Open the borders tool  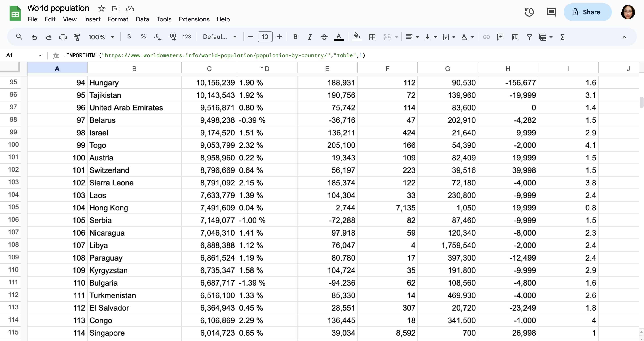pyautogui.click(x=372, y=37)
